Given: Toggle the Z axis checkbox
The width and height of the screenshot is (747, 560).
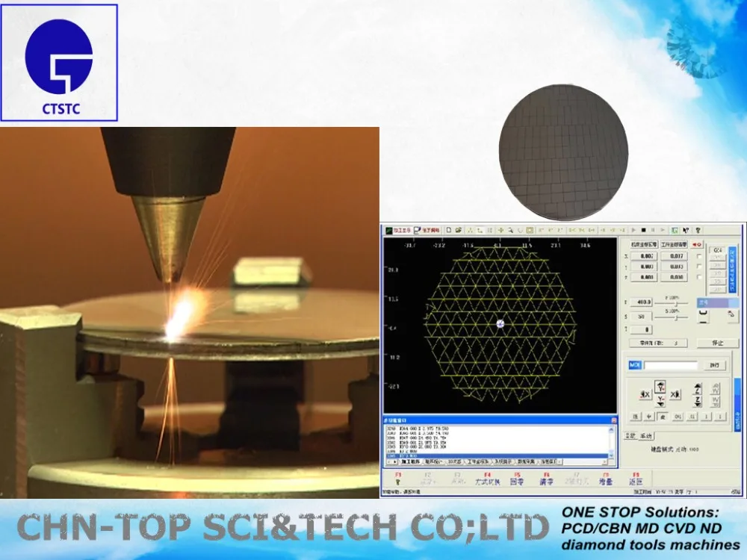Looking at the screenshot, I should pos(699,277).
